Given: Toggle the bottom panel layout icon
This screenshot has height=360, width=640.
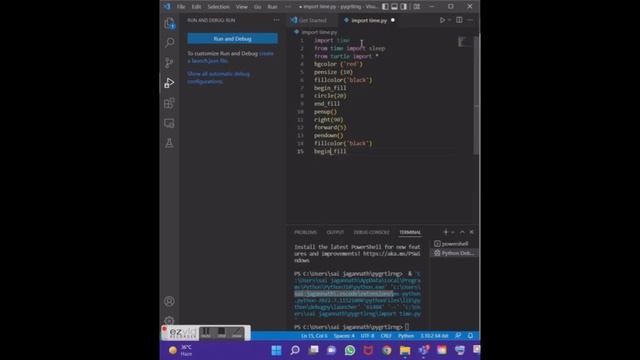Looking at the screenshot, I should pyautogui.click(x=394, y=7).
